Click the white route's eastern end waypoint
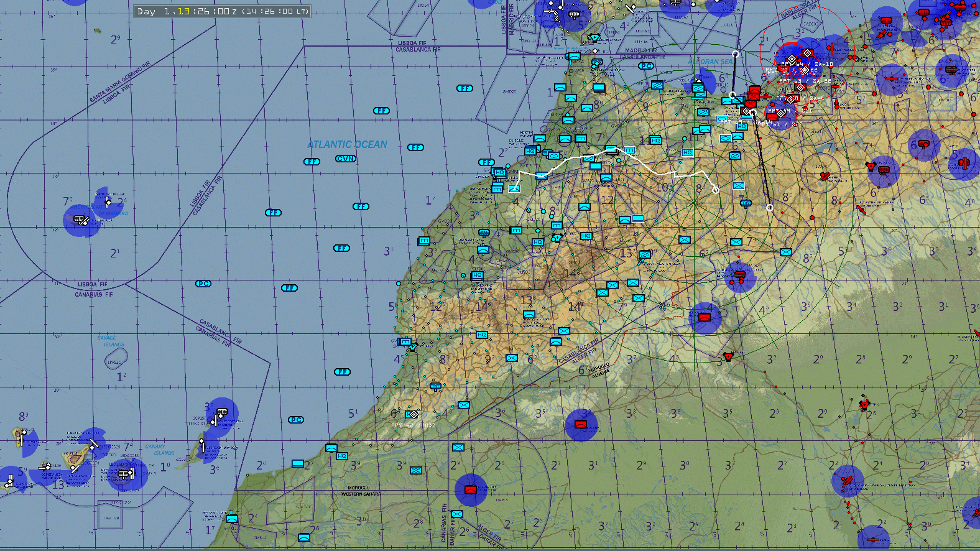 [716, 190]
